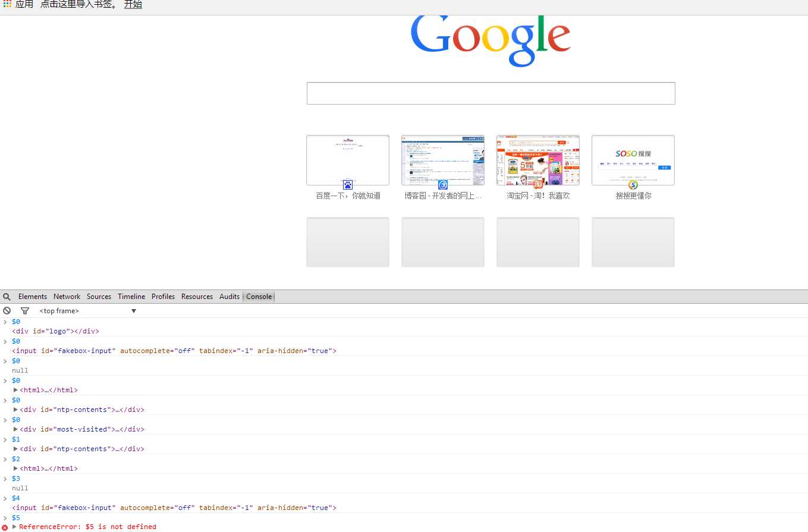Image resolution: width=808 pixels, height=532 pixels.
Task: Click the null result under $3
Action: tap(20, 488)
